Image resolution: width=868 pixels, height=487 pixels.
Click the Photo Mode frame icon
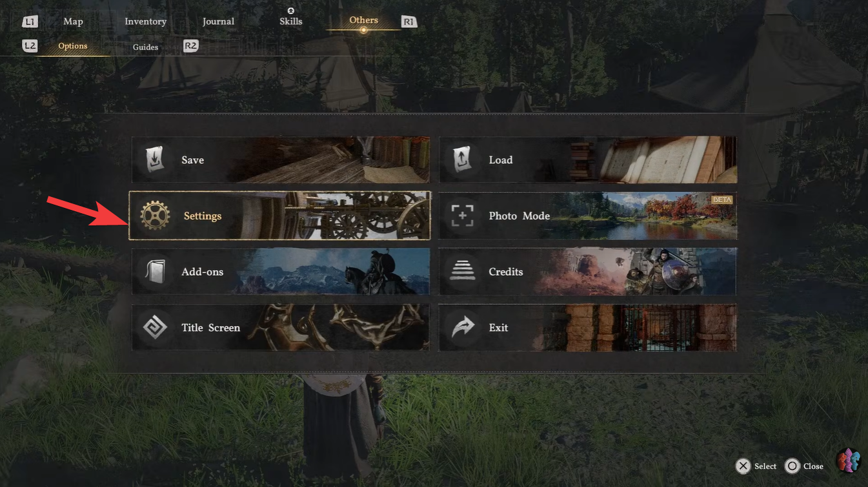(x=462, y=216)
